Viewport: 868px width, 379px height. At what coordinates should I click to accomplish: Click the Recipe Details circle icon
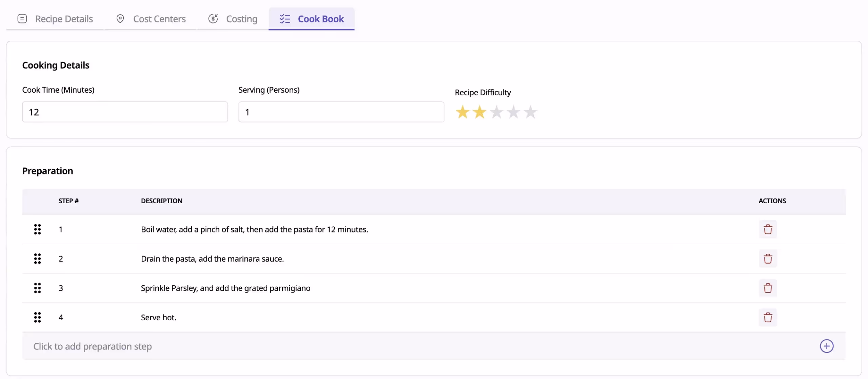(x=22, y=19)
